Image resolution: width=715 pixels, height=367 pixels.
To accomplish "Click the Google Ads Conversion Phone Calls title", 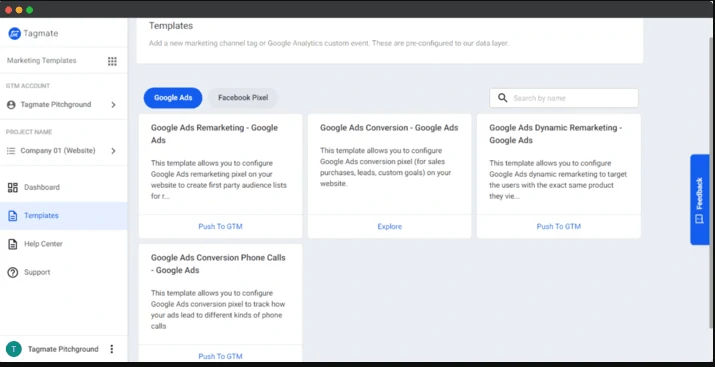I will (x=218, y=264).
